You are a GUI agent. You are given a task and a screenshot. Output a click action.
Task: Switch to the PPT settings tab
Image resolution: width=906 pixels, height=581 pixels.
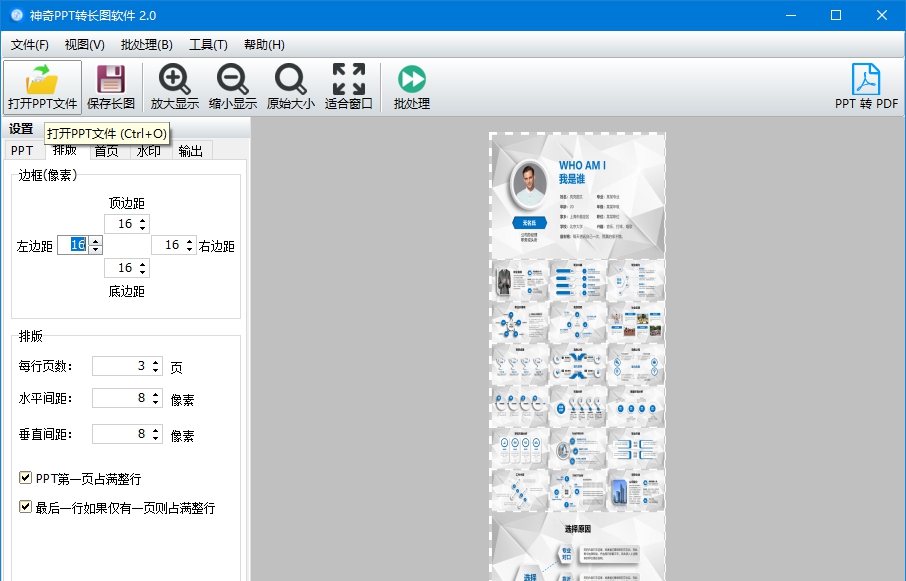pos(22,151)
